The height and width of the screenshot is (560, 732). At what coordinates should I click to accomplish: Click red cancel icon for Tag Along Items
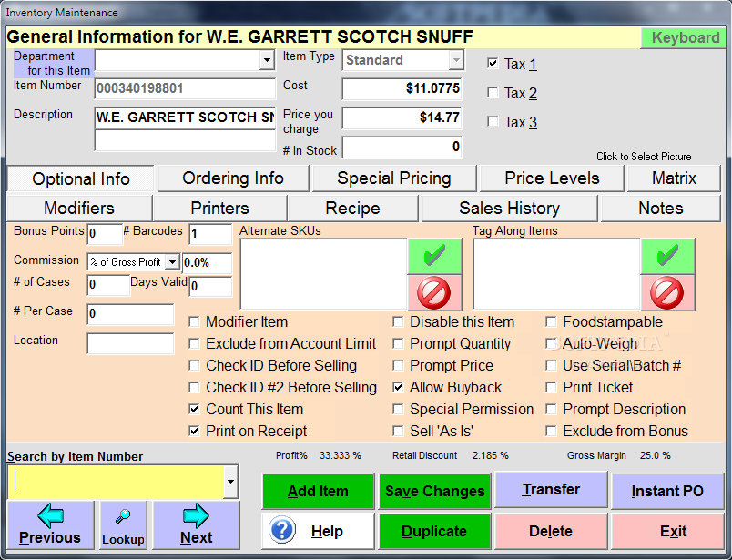(667, 293)
